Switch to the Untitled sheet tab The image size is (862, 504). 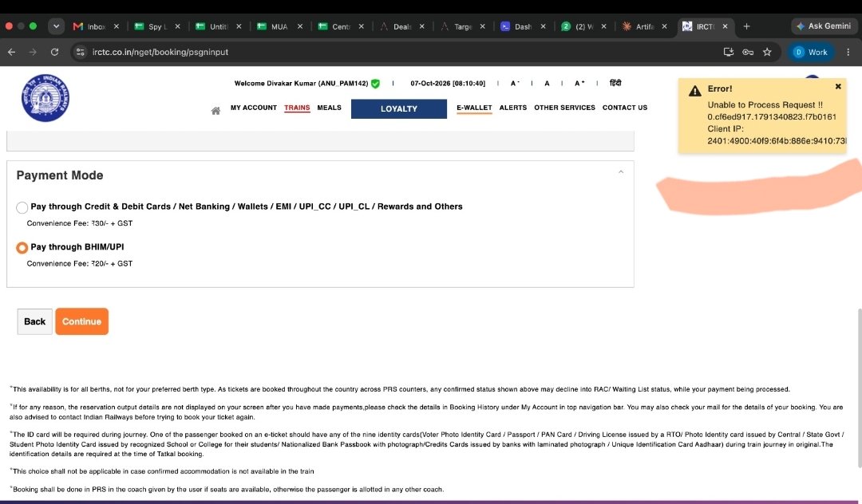click(x=212, y=26)
